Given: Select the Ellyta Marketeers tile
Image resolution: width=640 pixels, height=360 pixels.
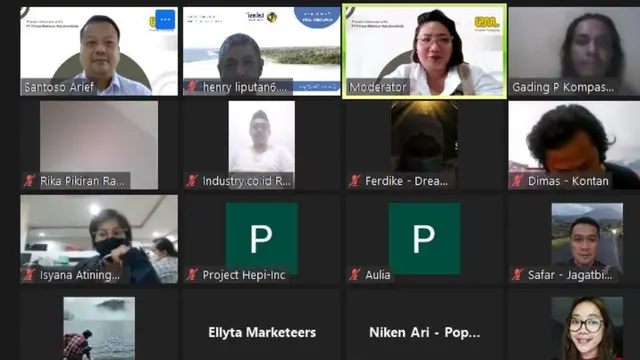Looking at the screenshot, I should [x=262, y=324].
